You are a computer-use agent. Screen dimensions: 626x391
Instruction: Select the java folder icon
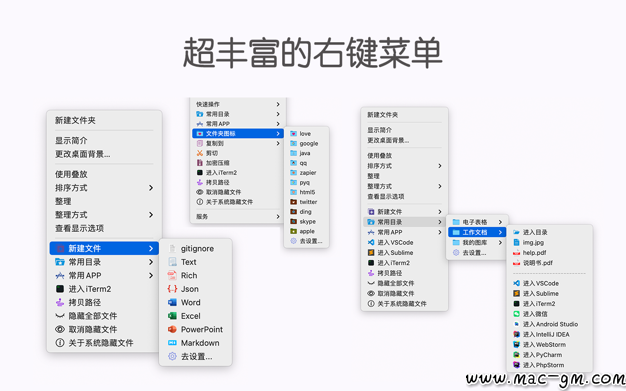[293, 153]
